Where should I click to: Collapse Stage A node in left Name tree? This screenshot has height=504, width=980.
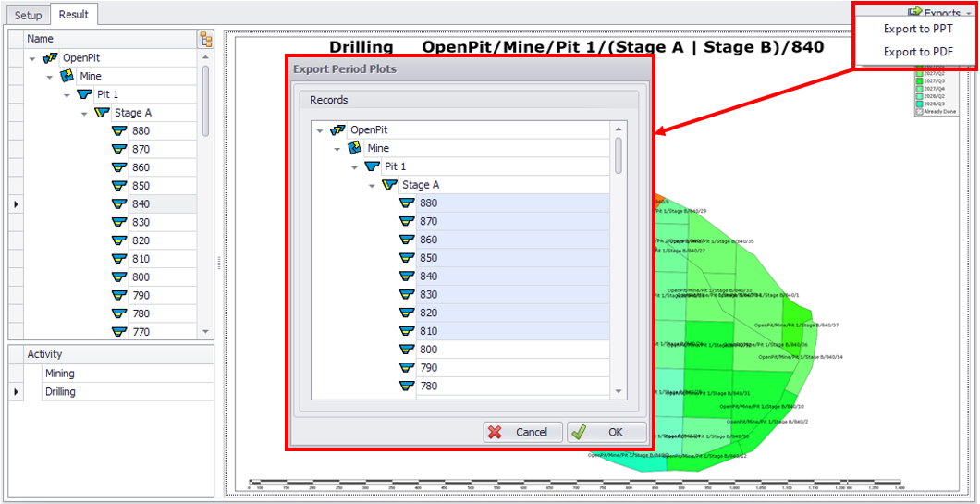tap(84, 113)
